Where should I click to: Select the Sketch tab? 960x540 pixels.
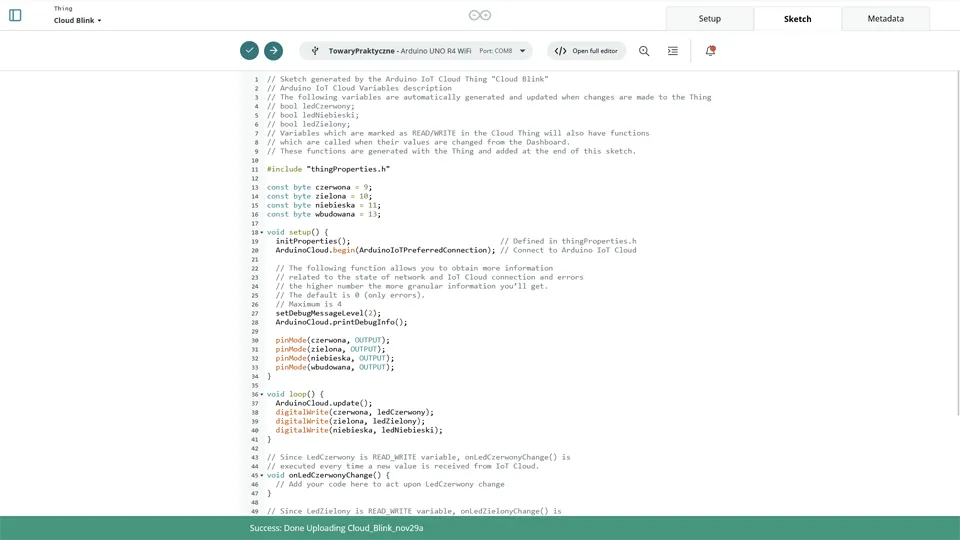798,18
